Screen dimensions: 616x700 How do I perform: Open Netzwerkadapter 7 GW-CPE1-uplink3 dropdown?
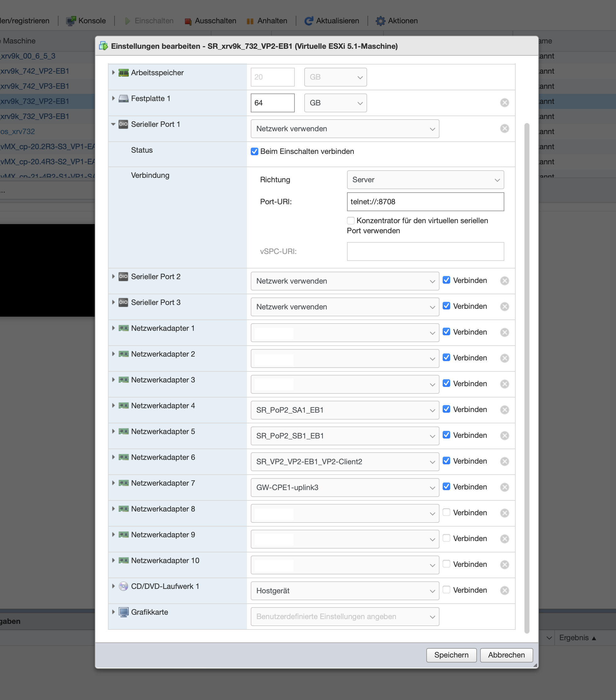point(344,487)
